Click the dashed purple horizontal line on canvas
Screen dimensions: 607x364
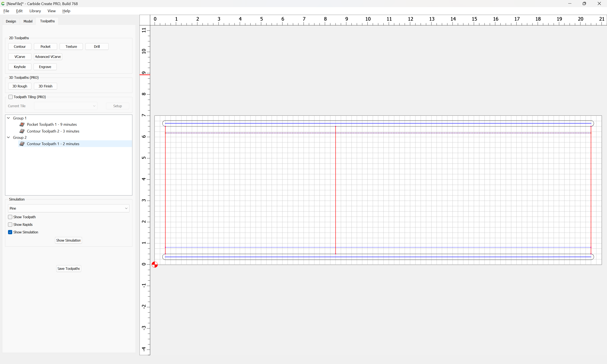pyautogui.click(x=378, y=133)
